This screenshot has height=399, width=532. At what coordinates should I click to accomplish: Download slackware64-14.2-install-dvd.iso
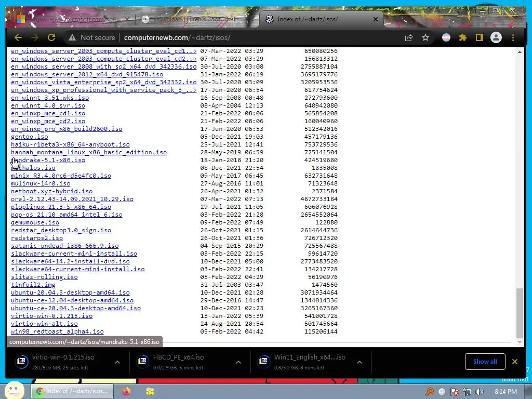70,262
